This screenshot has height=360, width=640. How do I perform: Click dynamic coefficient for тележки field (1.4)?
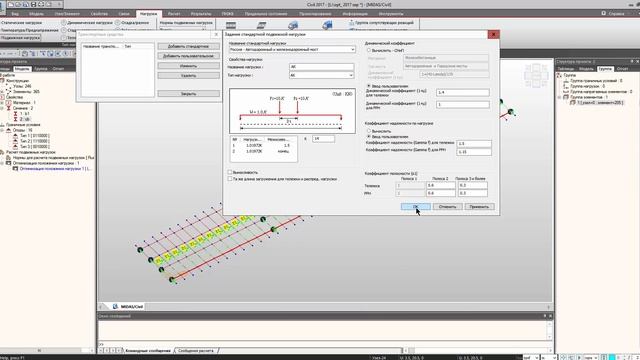coord(462,92)
